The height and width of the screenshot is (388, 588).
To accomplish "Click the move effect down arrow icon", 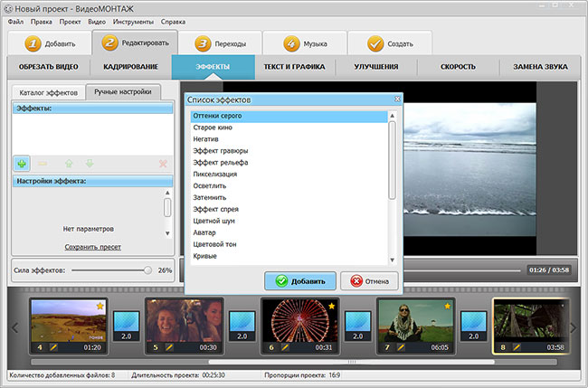I will pos(90,164).
